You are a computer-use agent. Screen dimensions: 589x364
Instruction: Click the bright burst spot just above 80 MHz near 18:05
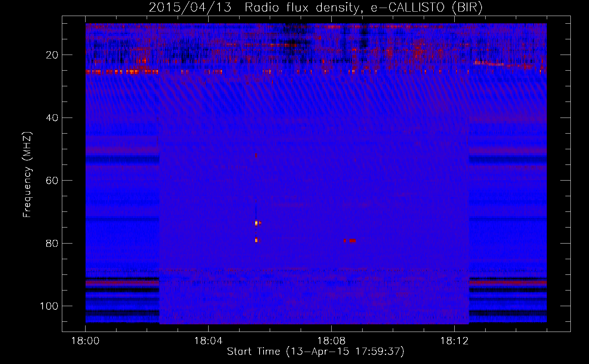258,223
